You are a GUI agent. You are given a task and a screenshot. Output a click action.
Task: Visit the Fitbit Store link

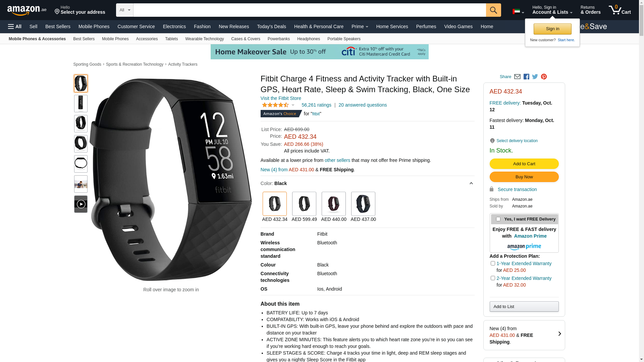point(281,98)
